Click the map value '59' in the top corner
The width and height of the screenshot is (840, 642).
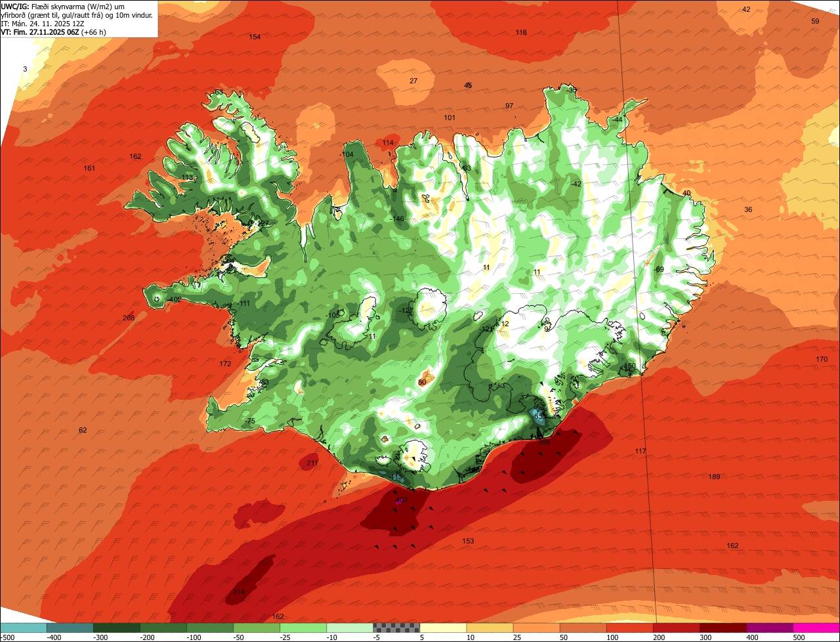point(815,21)
